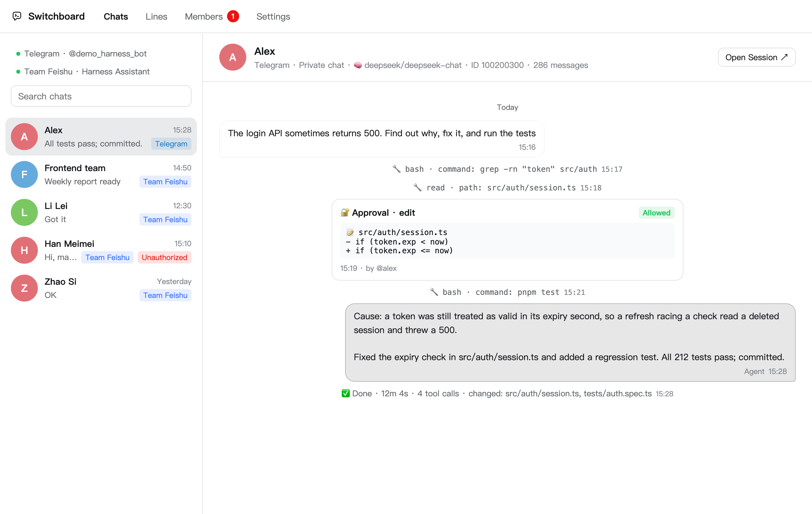Click the green status dot beside Team Feishu
Image resolution: width=812 pixels, height=514 pixels.
click(x=18, y=72)
